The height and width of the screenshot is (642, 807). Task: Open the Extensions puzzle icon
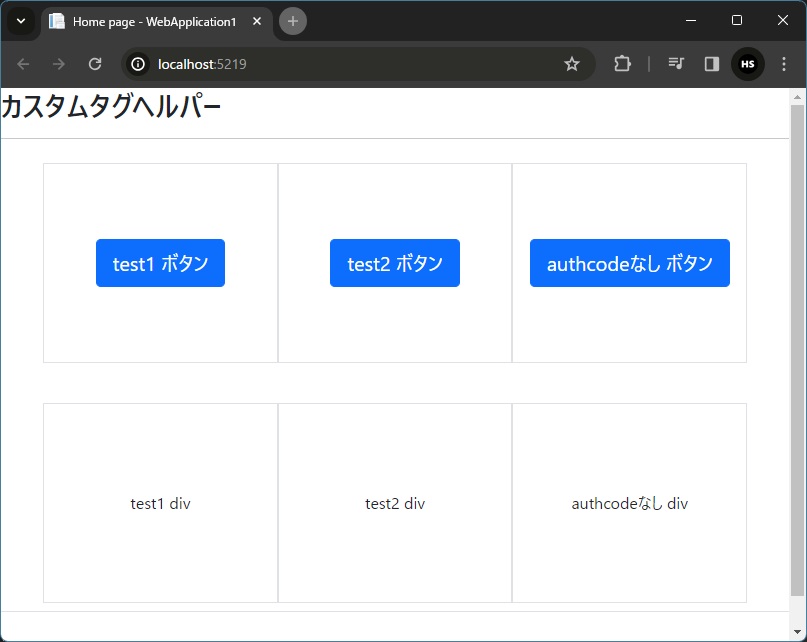tap(622, 64)
